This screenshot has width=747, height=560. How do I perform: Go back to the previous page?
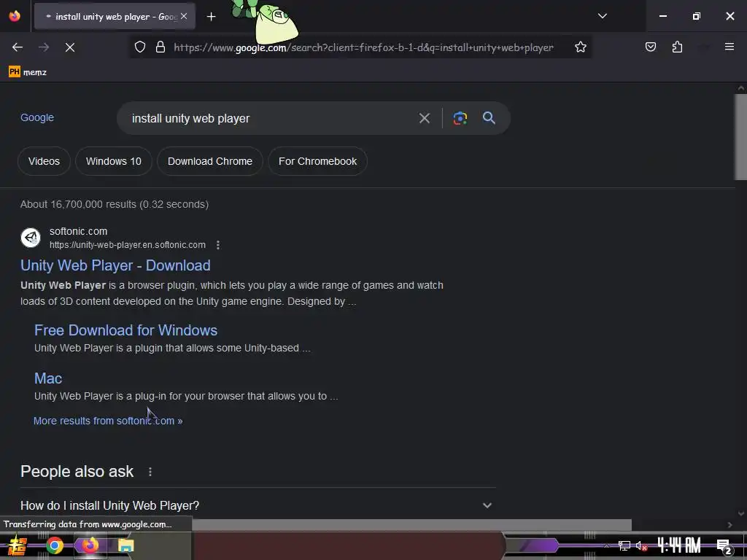pos(18,47)
